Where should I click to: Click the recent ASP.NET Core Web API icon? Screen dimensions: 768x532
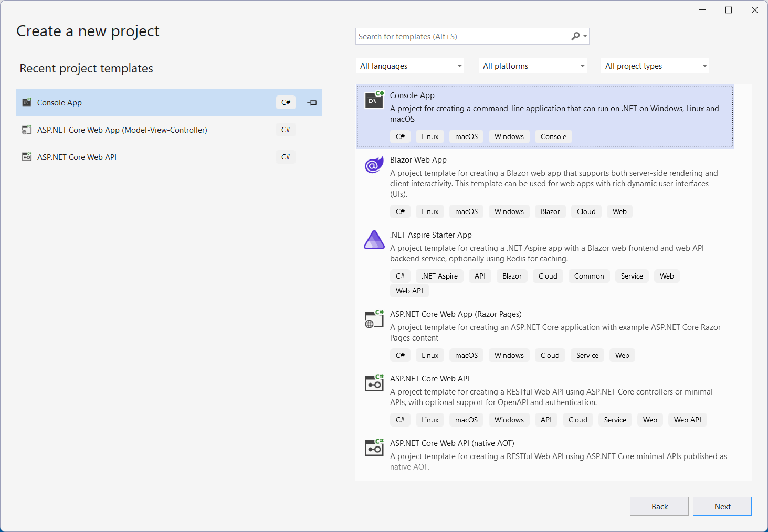[27, 157]
